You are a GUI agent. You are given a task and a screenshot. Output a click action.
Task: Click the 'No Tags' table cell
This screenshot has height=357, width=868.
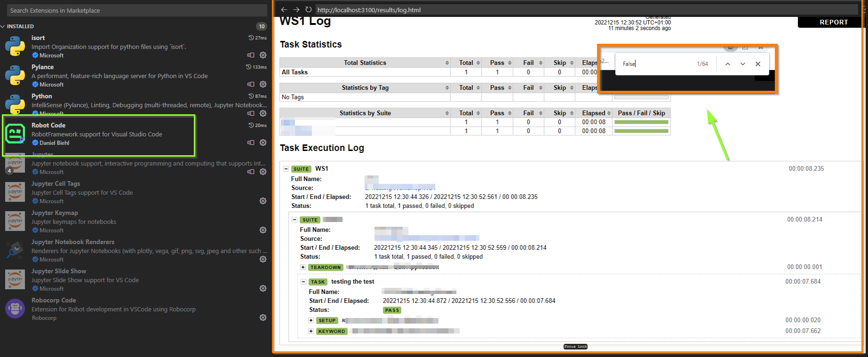pos(365,97)
